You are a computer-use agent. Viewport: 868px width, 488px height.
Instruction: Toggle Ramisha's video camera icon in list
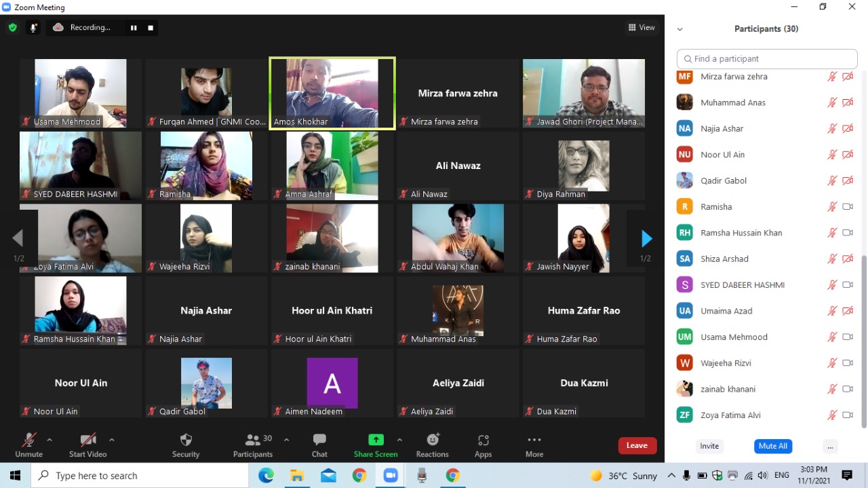point(847,207)
